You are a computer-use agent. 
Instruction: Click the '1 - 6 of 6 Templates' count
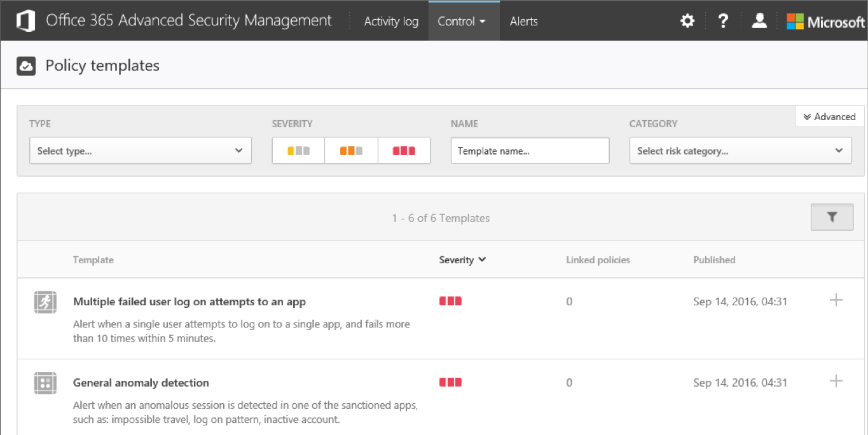click(x=441, y=217)
